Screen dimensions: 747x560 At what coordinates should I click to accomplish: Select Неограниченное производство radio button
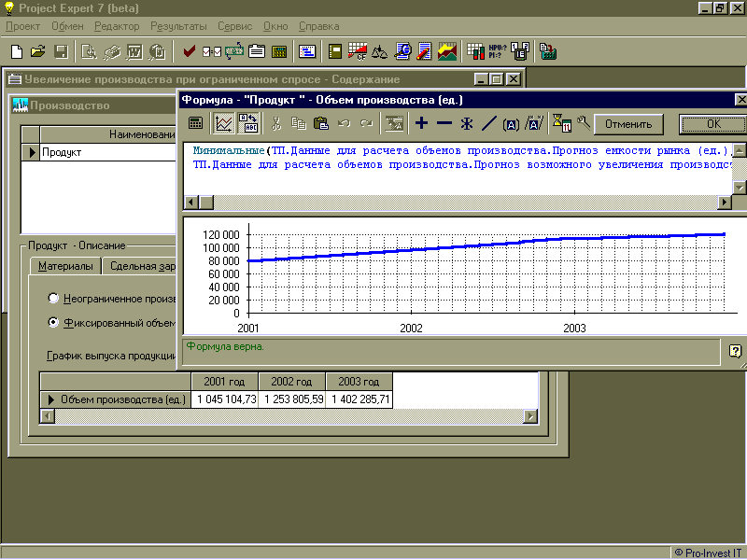(53, 299)
